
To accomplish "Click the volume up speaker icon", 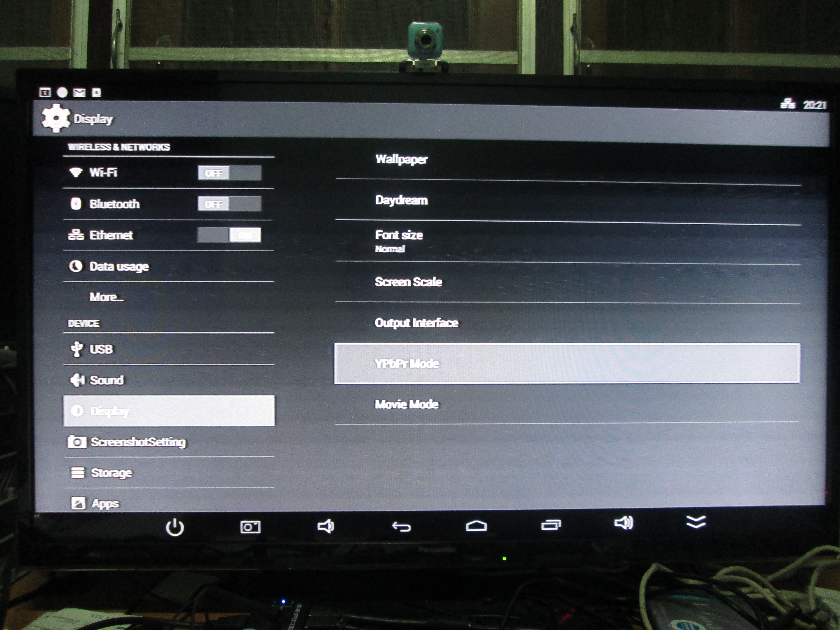I will click(624, 523).
